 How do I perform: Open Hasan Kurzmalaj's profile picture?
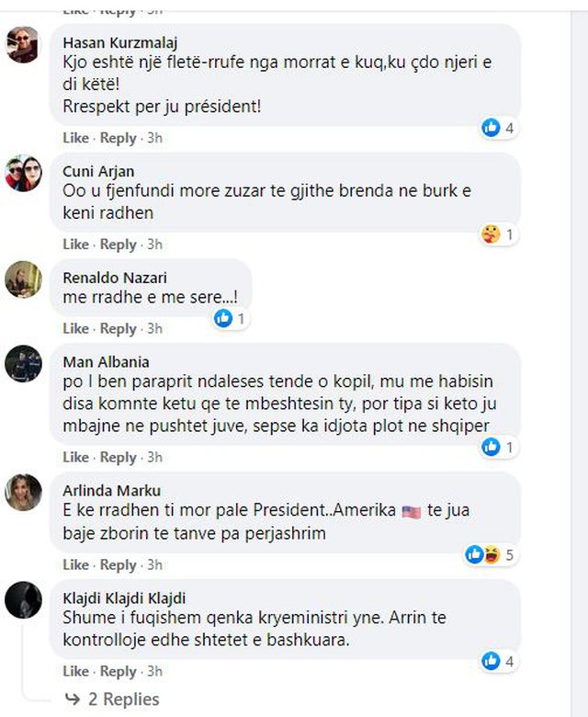23,44
